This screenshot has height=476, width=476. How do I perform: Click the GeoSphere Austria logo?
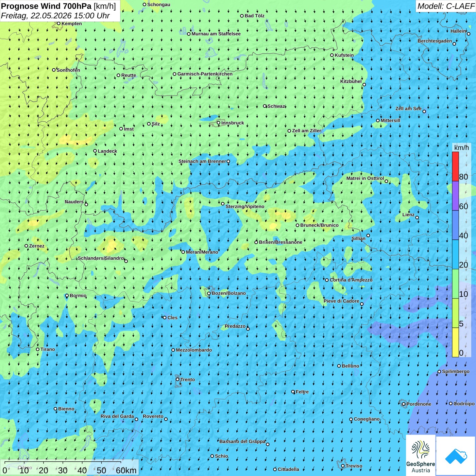(421, 455)
